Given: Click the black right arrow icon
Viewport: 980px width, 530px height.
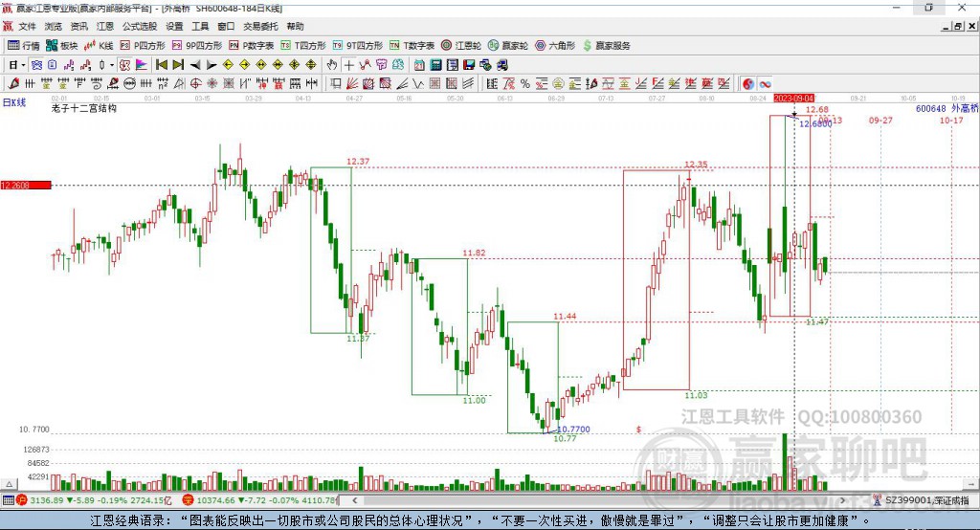Looking at the screenshot, I should point(212,65).
